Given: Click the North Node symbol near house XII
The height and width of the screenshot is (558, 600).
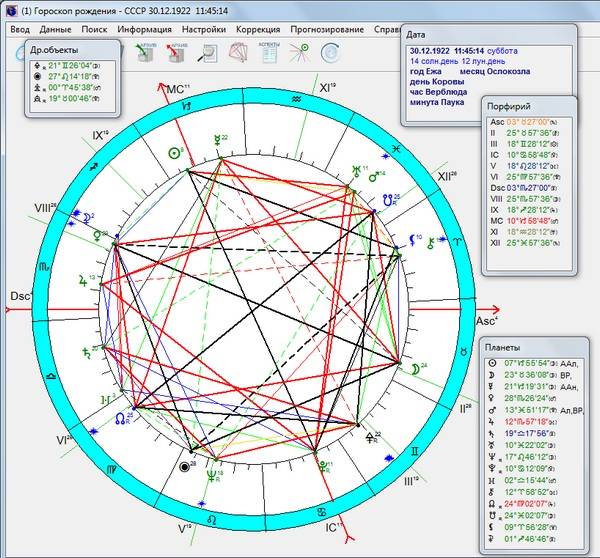Looking at the screenshot, I should [390, 201].
